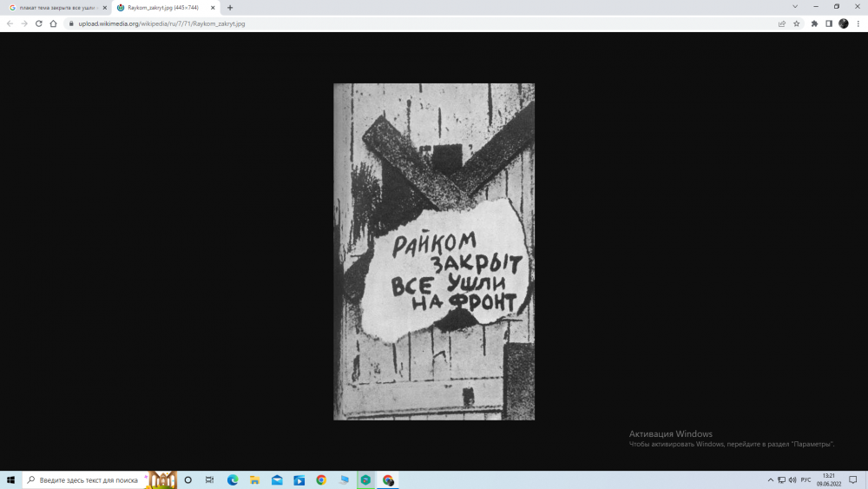Open the first Chrome taskbar icon
Screen dimensions: 868x489
(321, 480)
